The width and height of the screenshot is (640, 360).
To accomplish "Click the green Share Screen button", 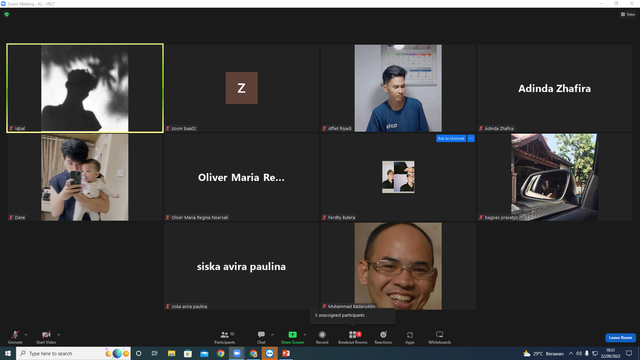I will click(x=292, y=337).
